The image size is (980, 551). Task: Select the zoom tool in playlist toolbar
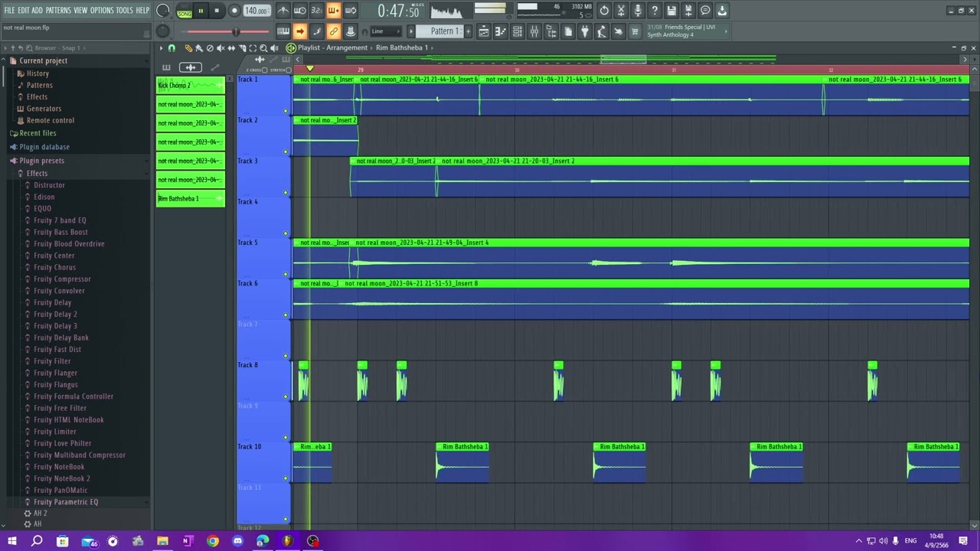[x=263, y=47]
